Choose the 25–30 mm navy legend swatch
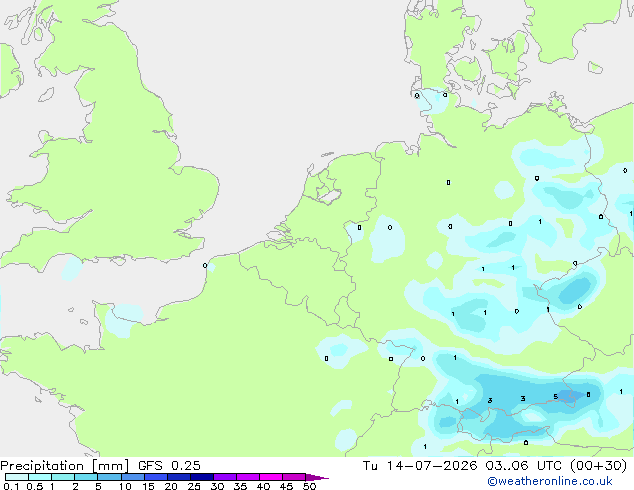This screenshot has height=490, width=634. click(201, 477)
